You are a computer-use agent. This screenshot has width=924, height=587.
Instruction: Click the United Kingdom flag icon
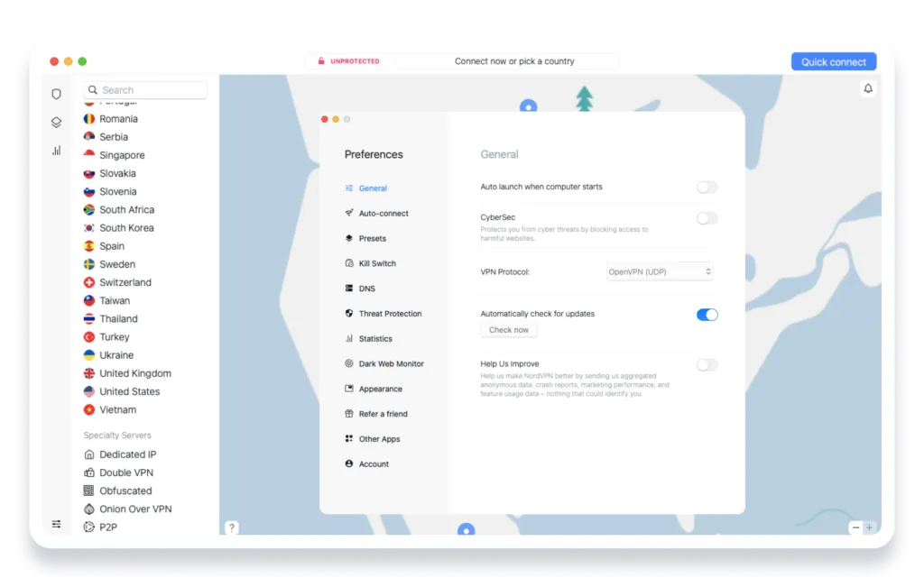[89, 373]
